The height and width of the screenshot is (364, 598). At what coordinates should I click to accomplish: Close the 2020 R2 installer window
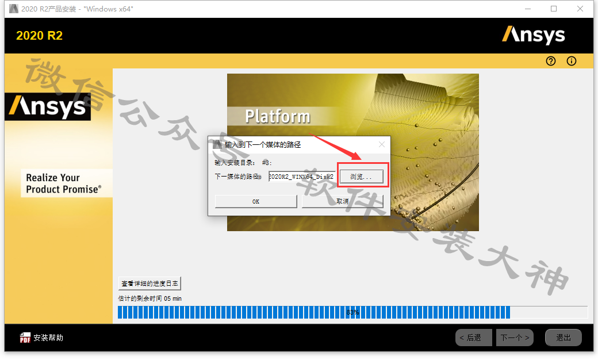click(580, 9)
